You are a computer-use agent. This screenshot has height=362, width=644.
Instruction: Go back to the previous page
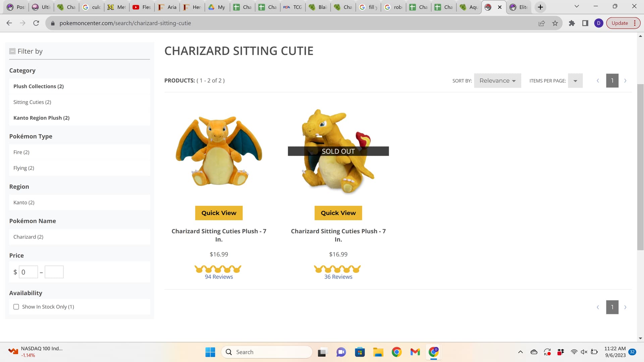click(x=9, y=23)
